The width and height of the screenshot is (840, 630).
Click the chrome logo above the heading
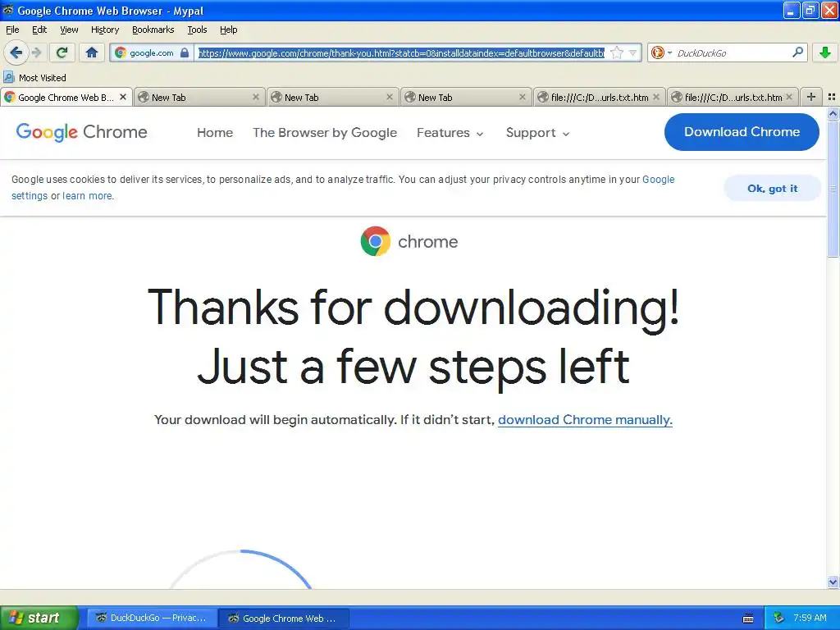coord(409,241)
